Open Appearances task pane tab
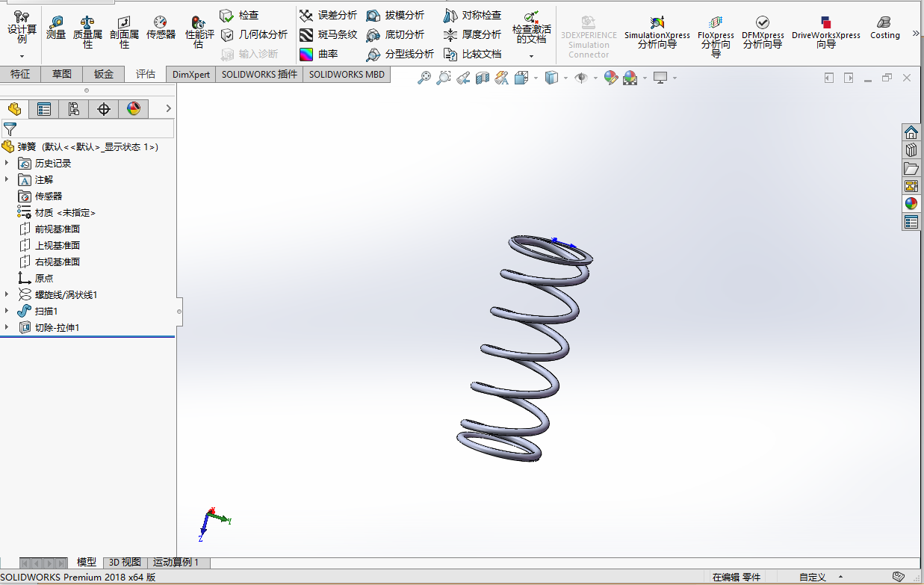The width and height of the screenshot is (924, 585). (x=911, y=204)
